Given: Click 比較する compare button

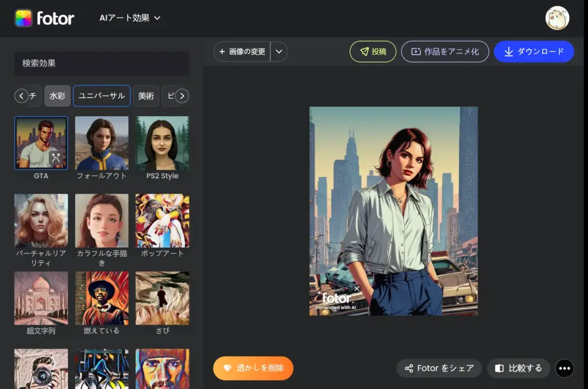Looking at the screenshot, I should click(519, 368).
